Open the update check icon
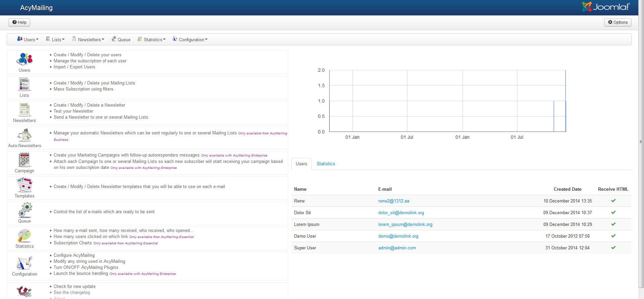644x299 pixels. click(24, 291)
